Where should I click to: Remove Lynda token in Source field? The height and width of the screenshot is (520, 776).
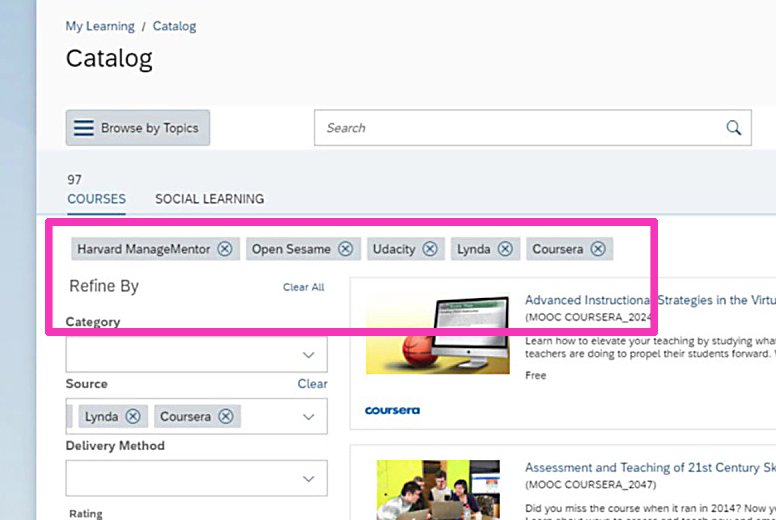click(133, 417)
